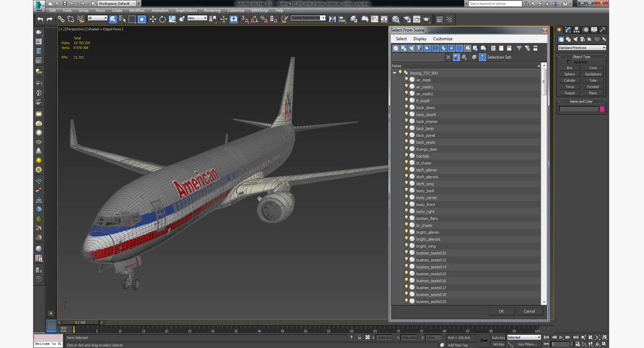Open Customize menu in Select From Scene dialog
Screen dimensions: 644x348
coord(443,39)
